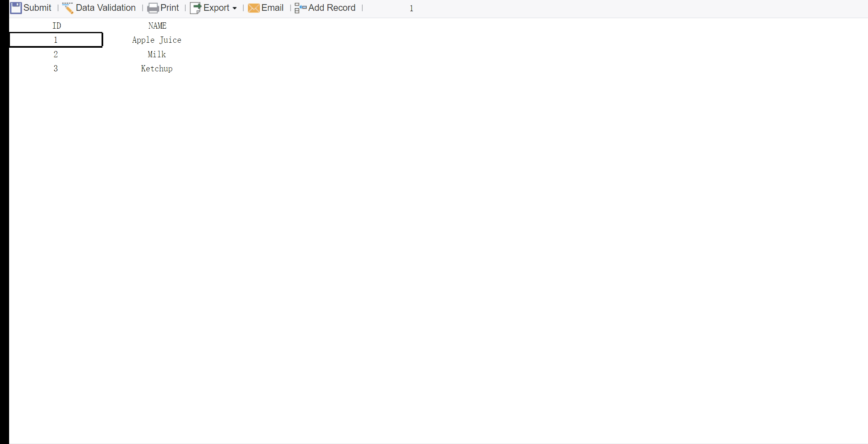Click the Export document icon
Screen dimensions: 868x444
195,8
